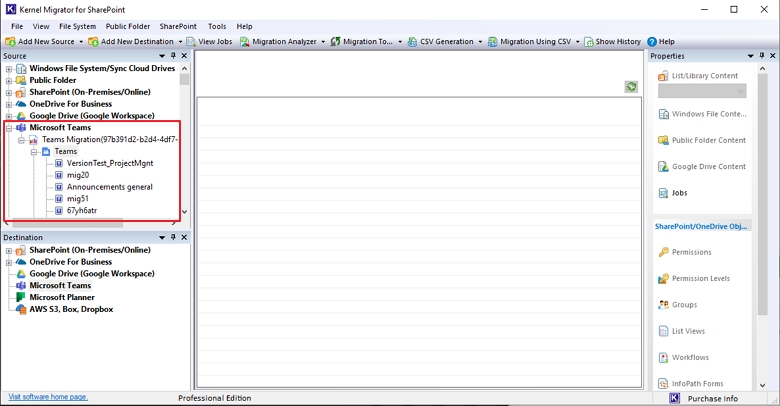Screen dimensions: 780x406
Task: Click Permissions key icon
Action: point(664,252)
